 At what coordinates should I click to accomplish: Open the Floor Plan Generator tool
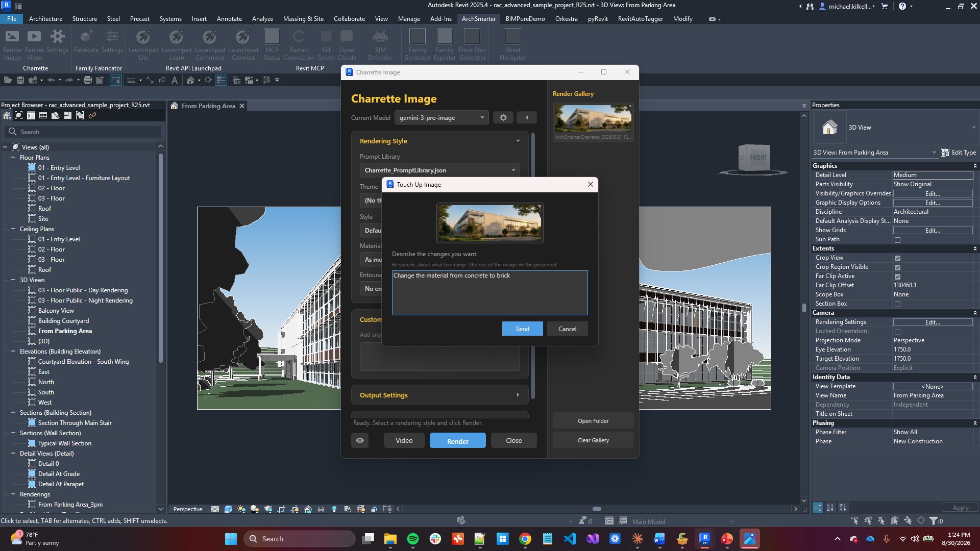[x=472, y=45]
